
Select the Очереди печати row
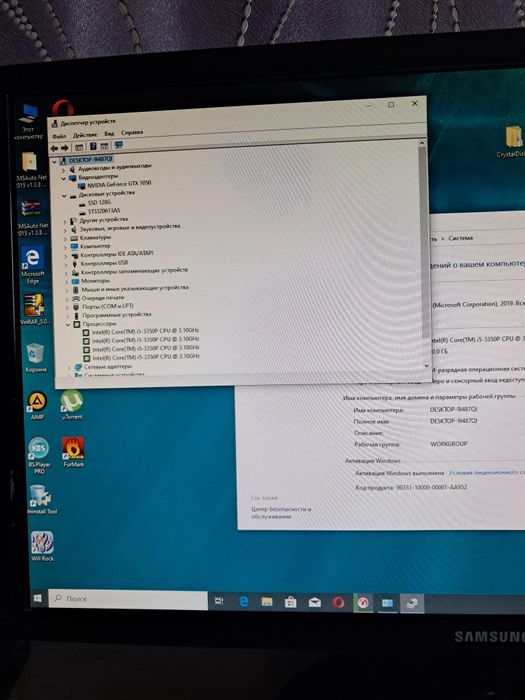tap(99, 298)
